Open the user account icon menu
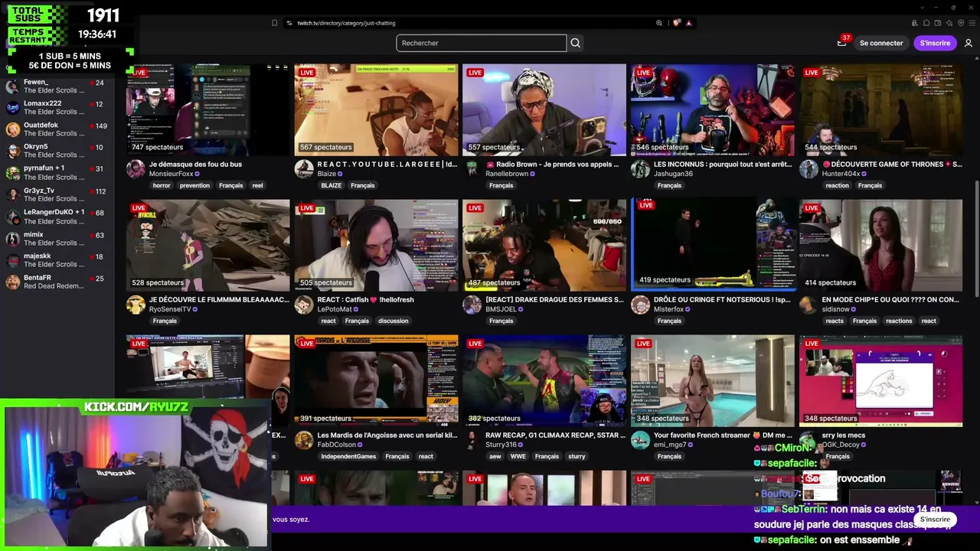This screenshot has height=551, width=980. 968,43
